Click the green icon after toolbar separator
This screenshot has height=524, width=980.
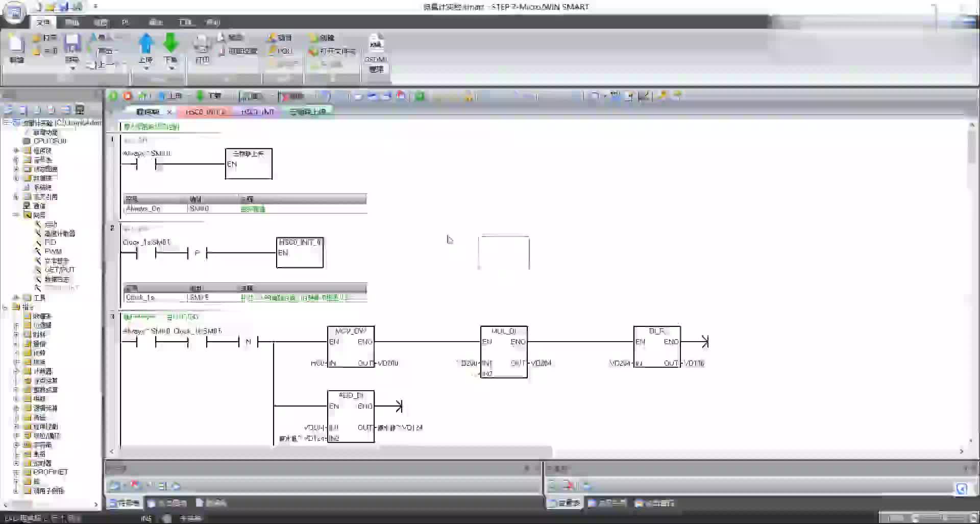coord(420,96)
